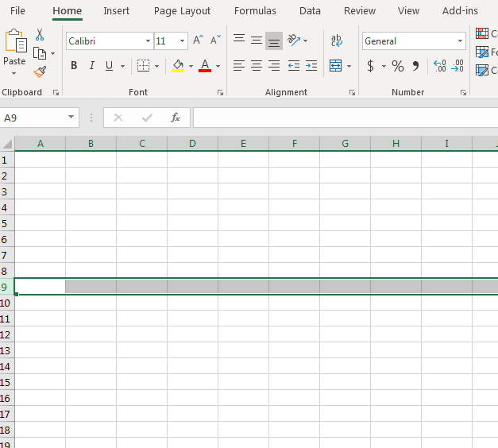Open Font settings dialog launcher
This screenshot has width=498, height=448.
point(220,92)
